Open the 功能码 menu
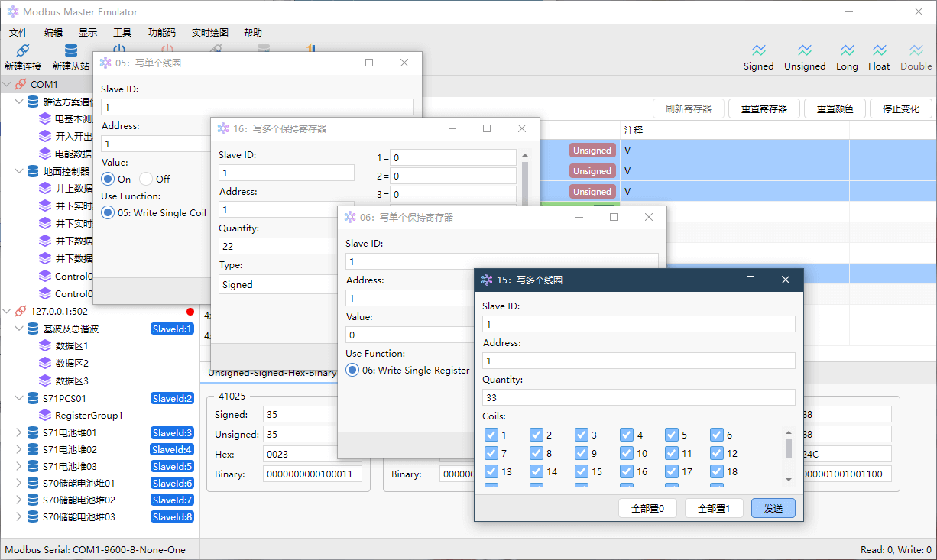The height and width of the screenshot is (560, 937). [x=161, y=33]
